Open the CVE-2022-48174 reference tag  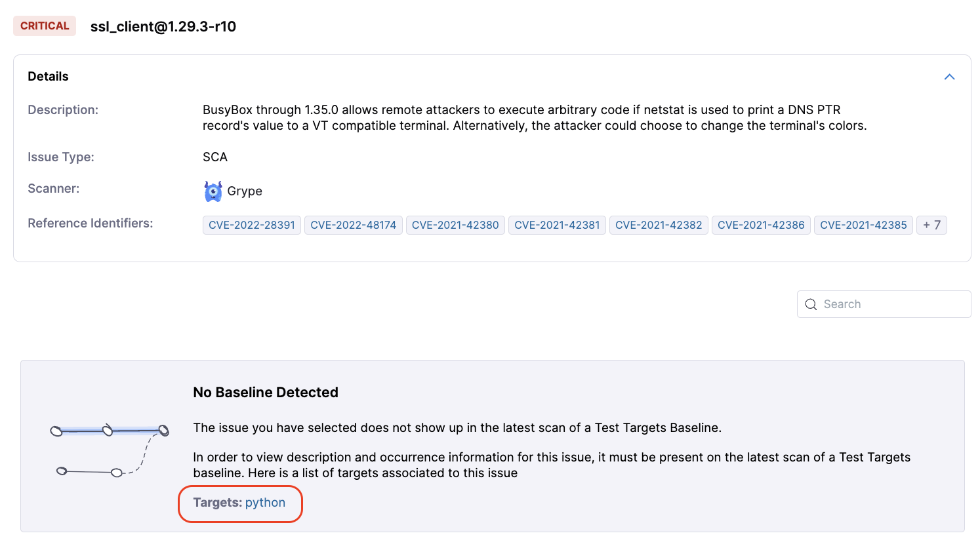[353, 225]
